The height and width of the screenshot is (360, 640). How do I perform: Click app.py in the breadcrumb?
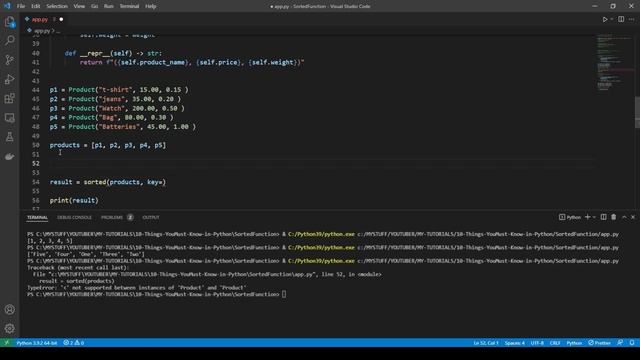(42, 31)
